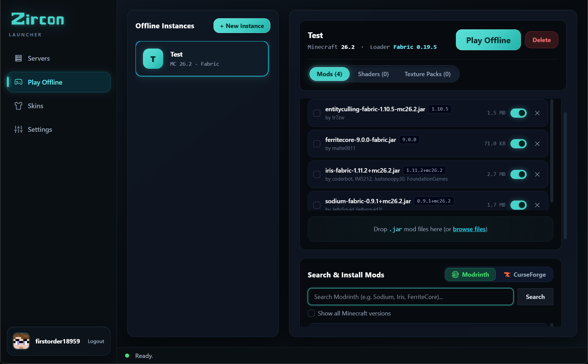Log out of firstorder18959 account
Image resolution: width=588 pixels, height=364 pixels.
[x=96, y=341]
